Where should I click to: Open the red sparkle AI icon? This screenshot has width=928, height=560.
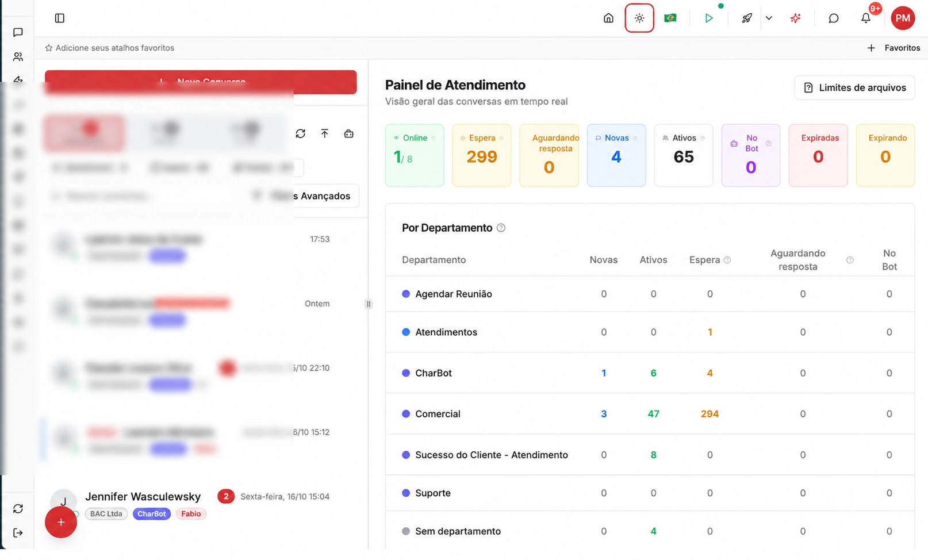coord(796,18)
